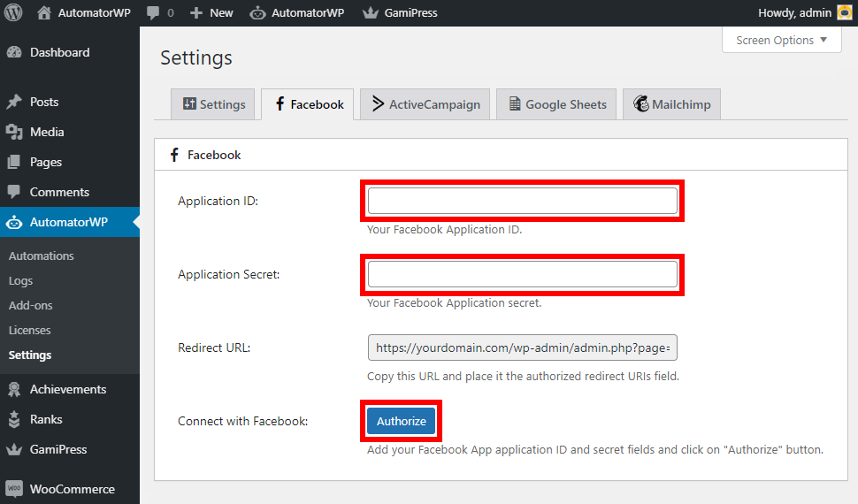This screenshot has width=858, height=504.
Task: Open the comments bubble icon in admin bar
Action: click(x=153, y=13)
